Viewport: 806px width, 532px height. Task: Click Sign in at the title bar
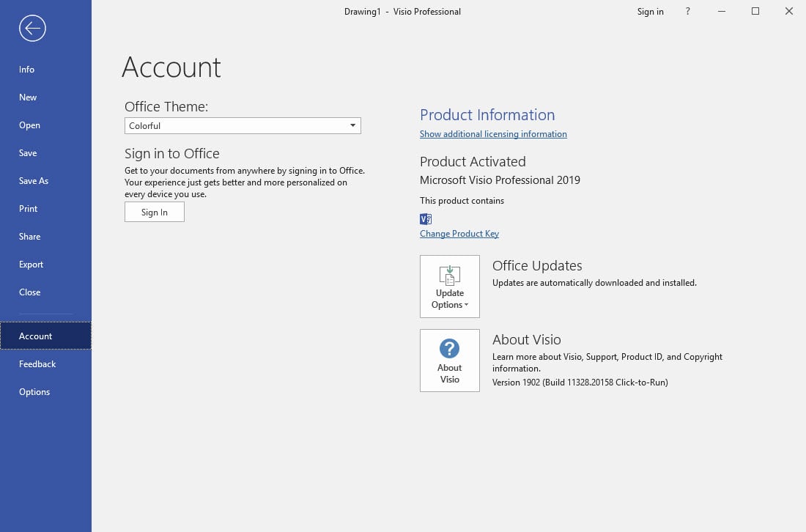tap(650, 11)
